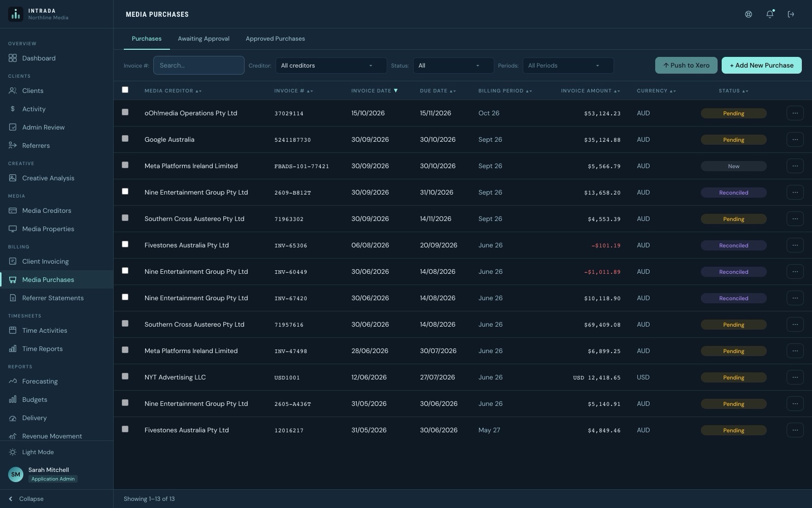The image size is (812, 508).
Task: Sort by Media Creditor column
Action: [x=173, y=91]
